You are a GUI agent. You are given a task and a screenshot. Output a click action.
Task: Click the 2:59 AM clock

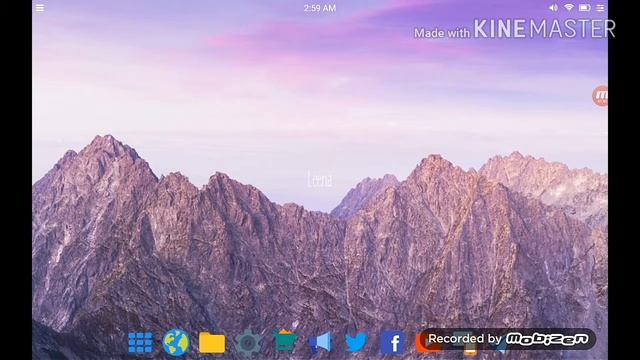tap(320, 8)
